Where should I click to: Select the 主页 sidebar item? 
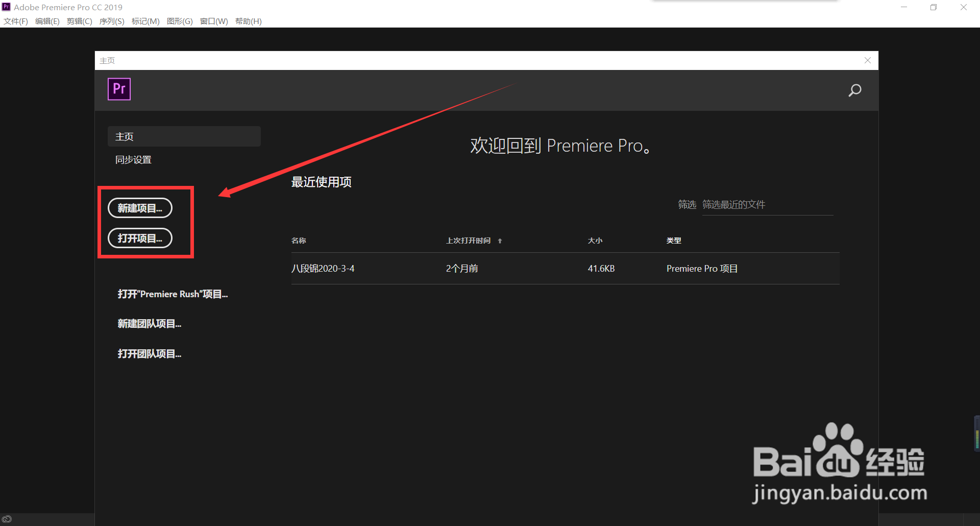coord(184,136)
